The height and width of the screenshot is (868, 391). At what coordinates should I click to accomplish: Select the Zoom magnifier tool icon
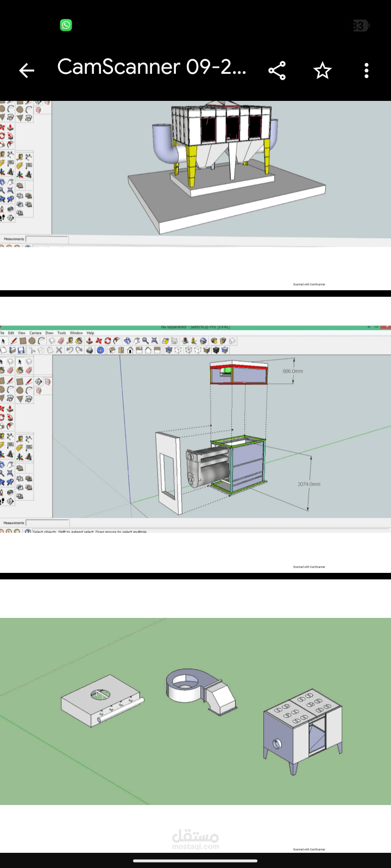point(145,341)
